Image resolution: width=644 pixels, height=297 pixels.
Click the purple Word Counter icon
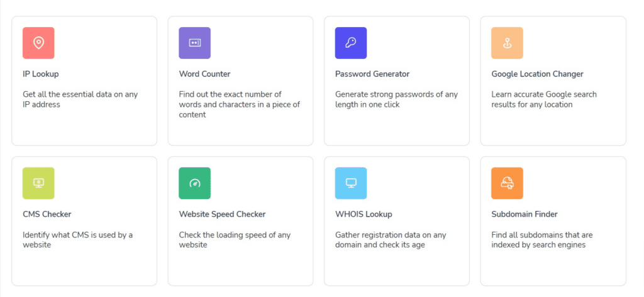(x=195, y=43)
